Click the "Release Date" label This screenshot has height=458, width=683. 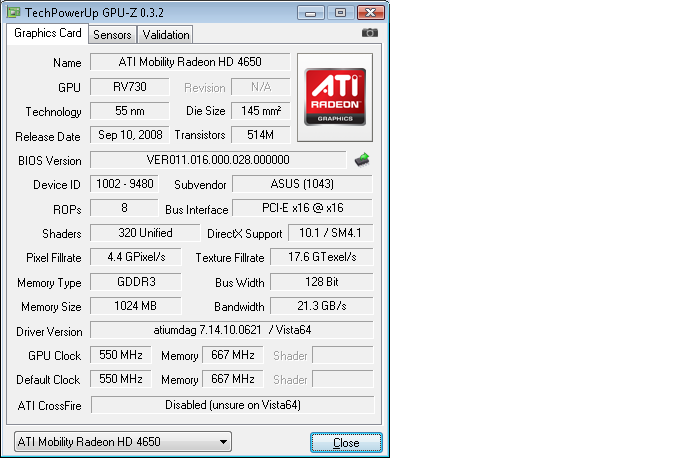point(48,137)
